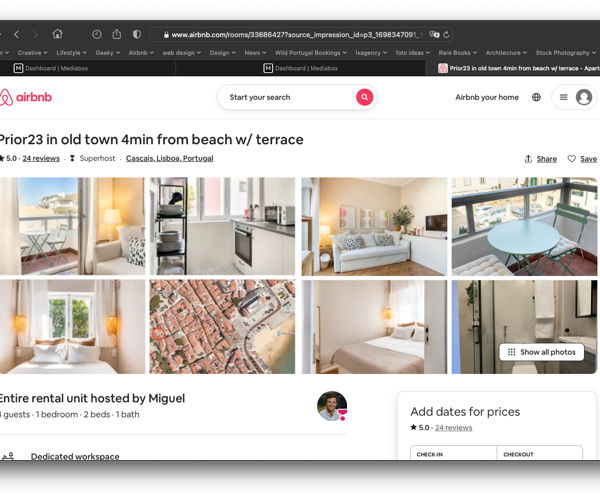This screenshot has width=600, height=500.
Task: Share this listing via Share button
Action: 540,159
